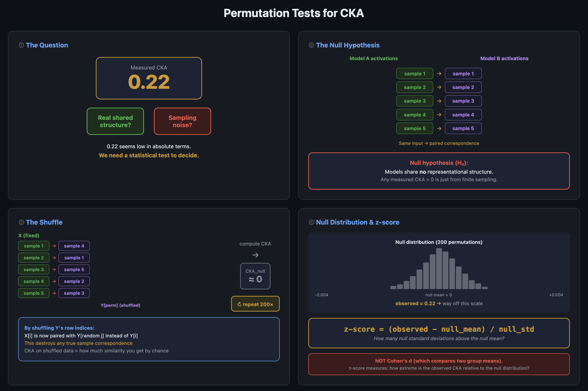Viewport: 588px width, 391px height.
Task: Click the NOT Cohen's d warning box
Action: (439, 364)
